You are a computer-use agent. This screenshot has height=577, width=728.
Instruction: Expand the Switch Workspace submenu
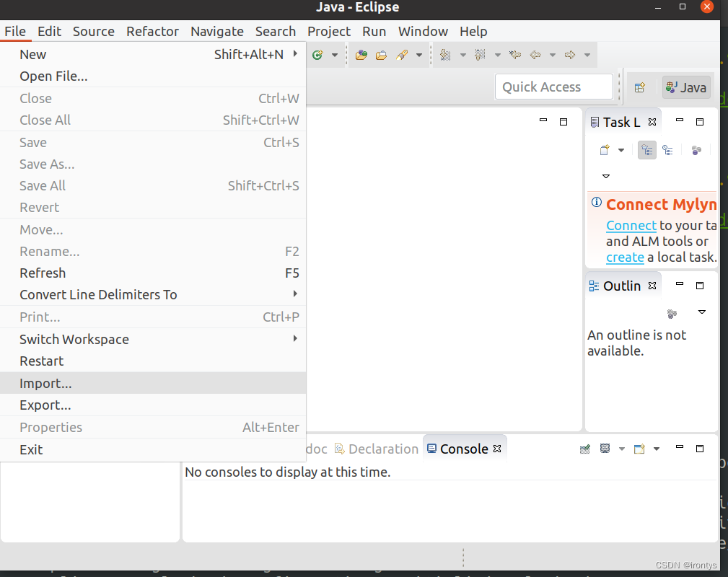[153, 339]
